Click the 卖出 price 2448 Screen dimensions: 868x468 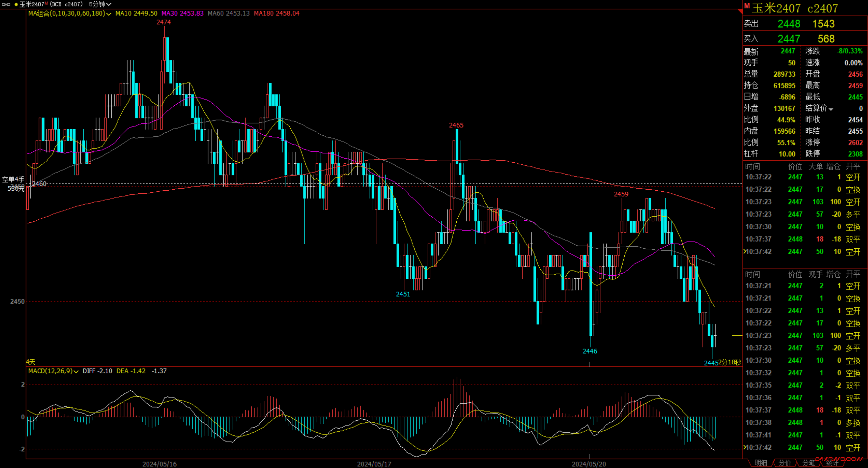789,24
